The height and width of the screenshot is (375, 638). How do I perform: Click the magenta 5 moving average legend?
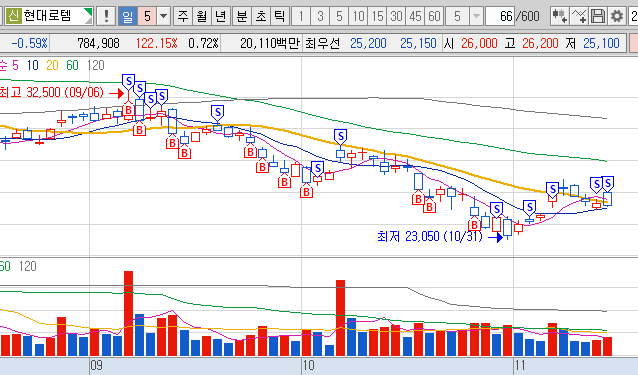(15, 65)
